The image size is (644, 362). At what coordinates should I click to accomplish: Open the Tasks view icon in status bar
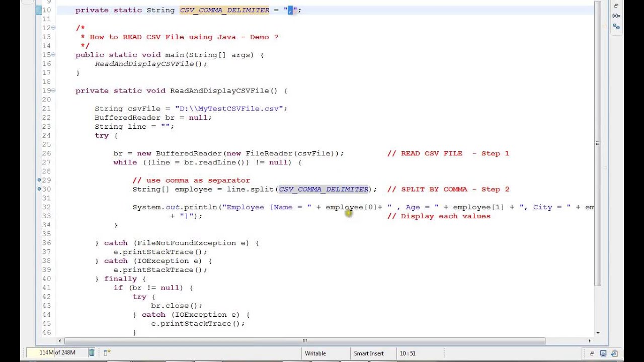613,353
